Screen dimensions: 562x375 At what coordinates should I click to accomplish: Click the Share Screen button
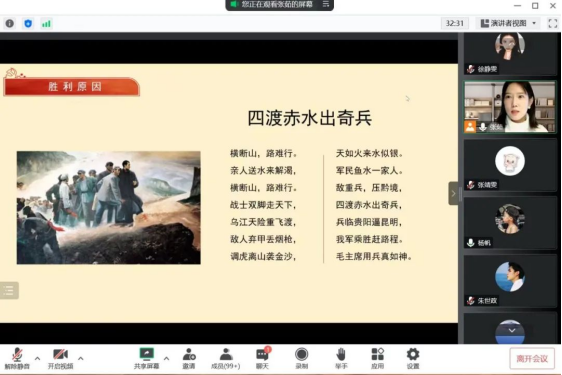147,358
